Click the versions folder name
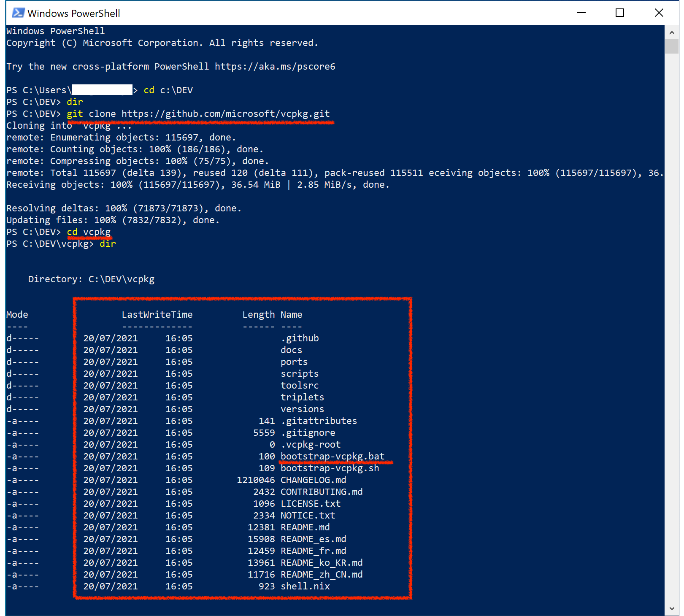 (x=302, y=409)
